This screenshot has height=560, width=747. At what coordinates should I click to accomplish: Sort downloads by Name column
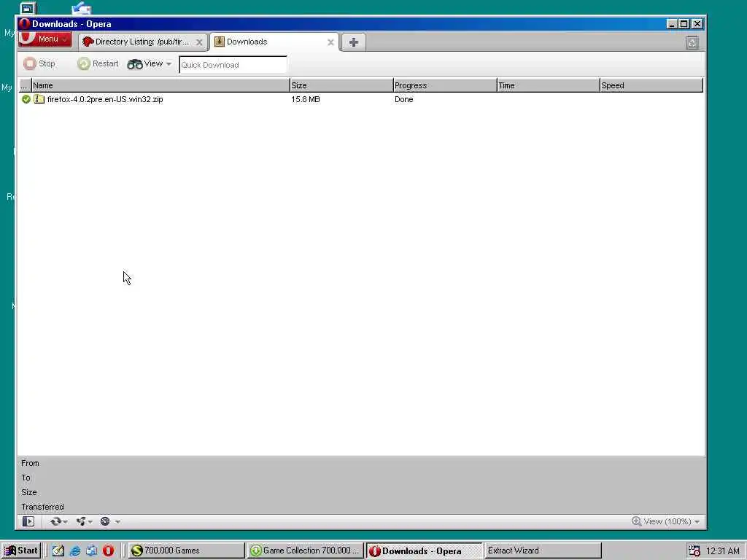pyautogui.click(x=160, y=86)
